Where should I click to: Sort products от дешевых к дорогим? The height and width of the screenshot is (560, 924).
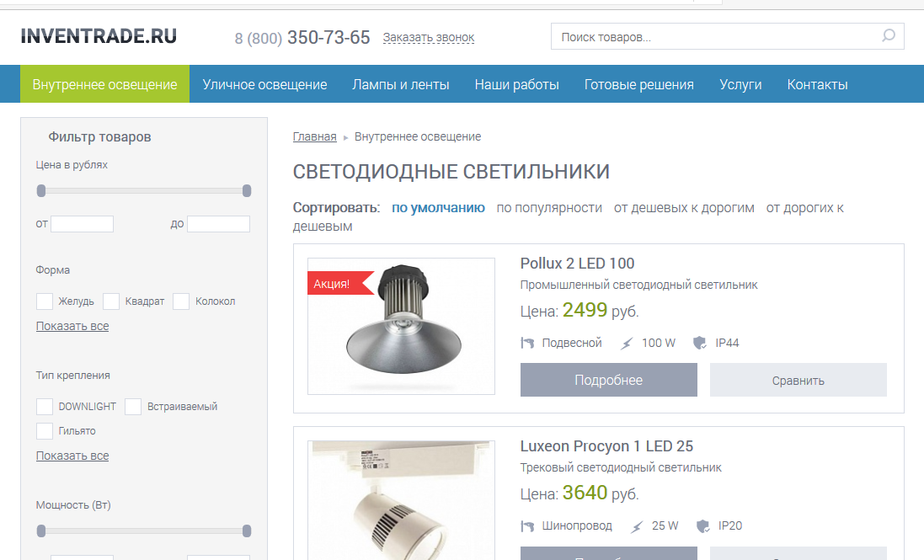point(686,207)
